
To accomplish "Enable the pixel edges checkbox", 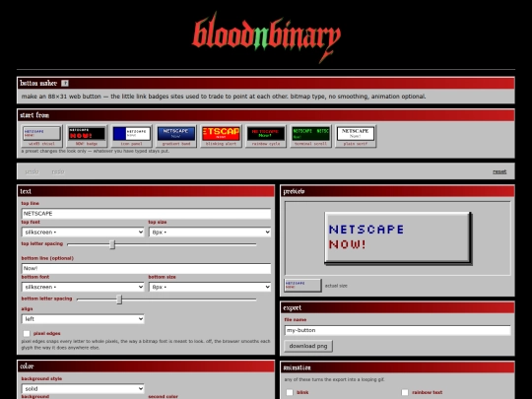I will click(x=27, y=334).
